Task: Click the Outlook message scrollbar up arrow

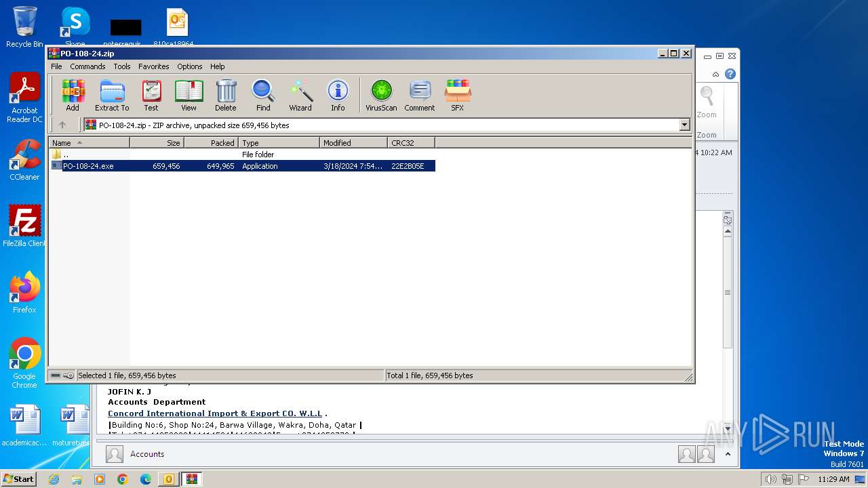Action: (728, 232)
